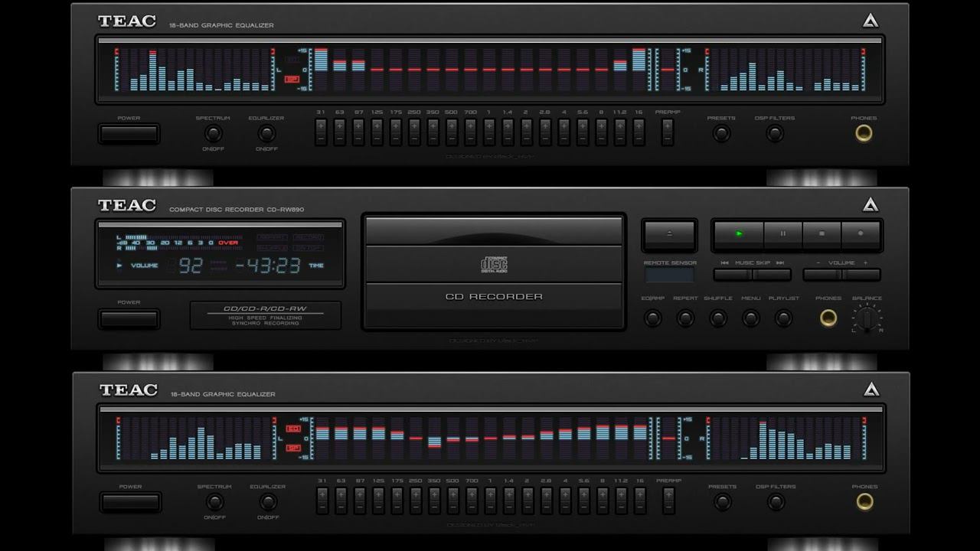The width and height of the screenshot is (980, 551).
Task: Start playback with the green play button
Action: (739, 234)
